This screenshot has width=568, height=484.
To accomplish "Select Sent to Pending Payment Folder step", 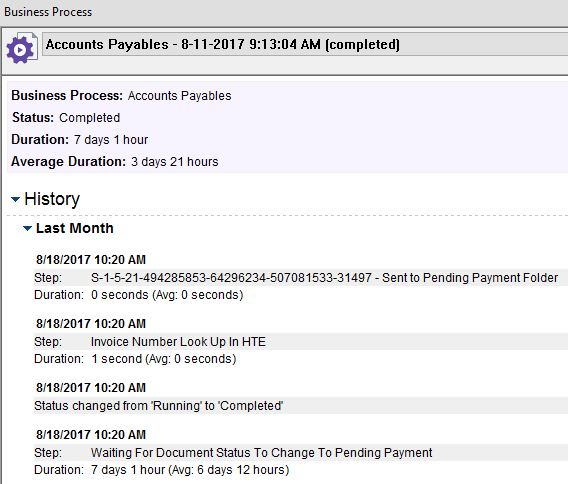I will pos(301,278).
